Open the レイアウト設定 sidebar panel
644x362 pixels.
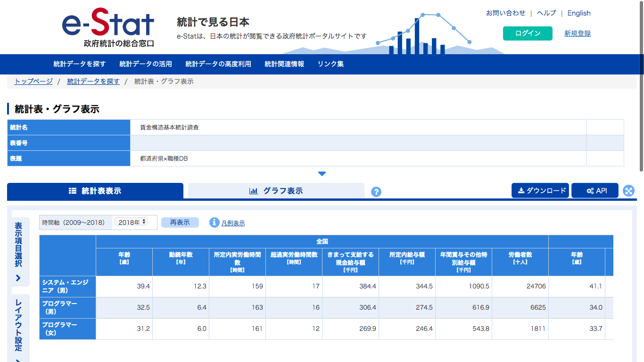click(x=19, y=325)
